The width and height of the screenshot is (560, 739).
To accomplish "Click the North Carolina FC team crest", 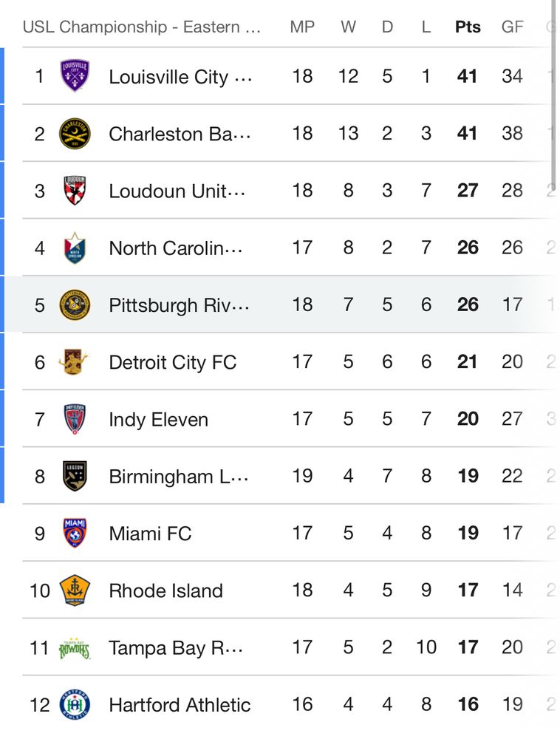I will point(75,248).
